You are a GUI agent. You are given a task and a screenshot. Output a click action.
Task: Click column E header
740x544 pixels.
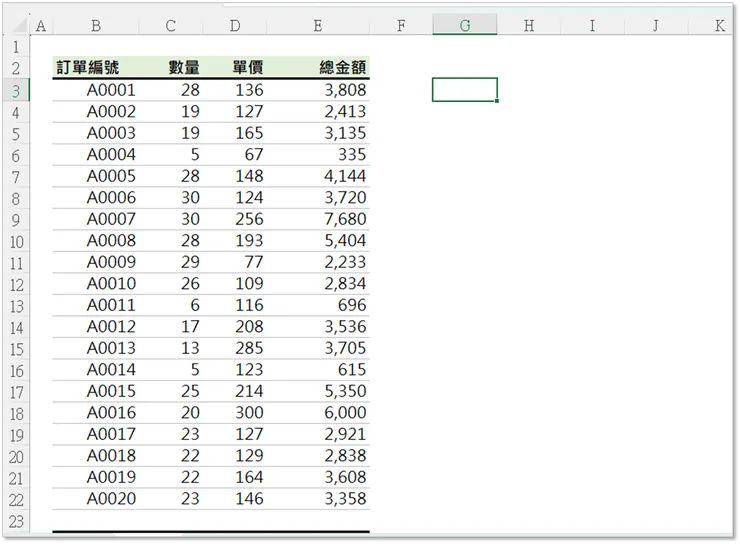tap(317, 26)
